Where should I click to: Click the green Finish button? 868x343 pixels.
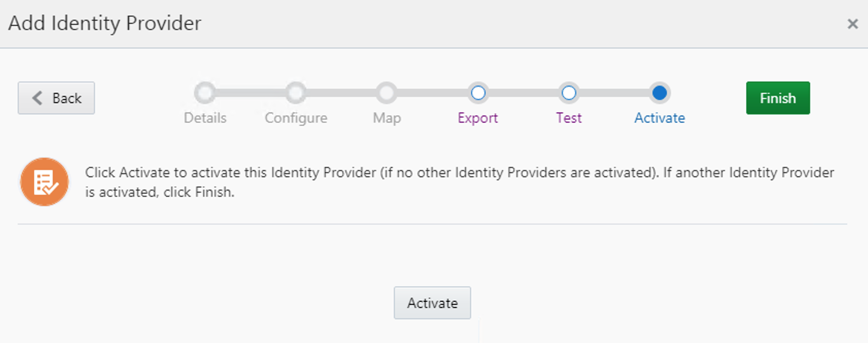778,98
